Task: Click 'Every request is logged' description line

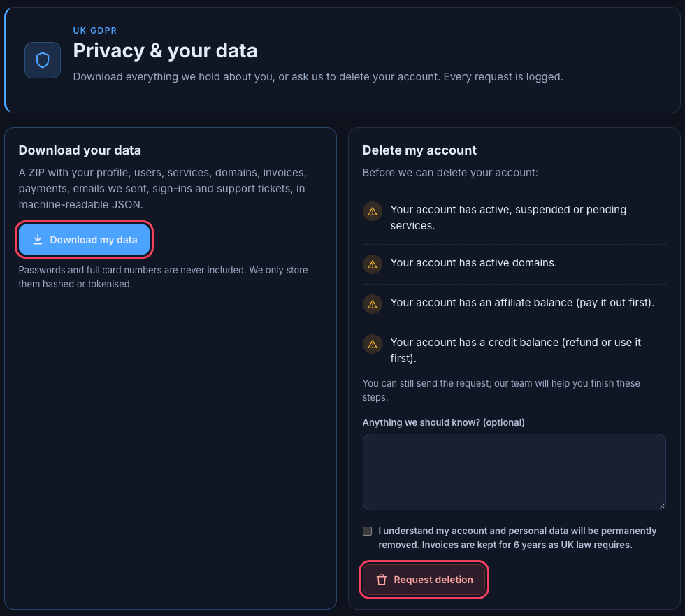Action: pyautogui.click(x=317, y=77)
